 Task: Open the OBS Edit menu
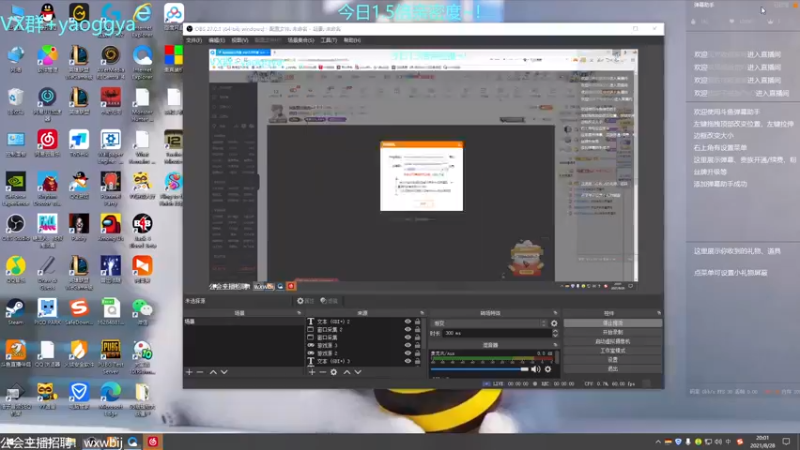(216, 40)
